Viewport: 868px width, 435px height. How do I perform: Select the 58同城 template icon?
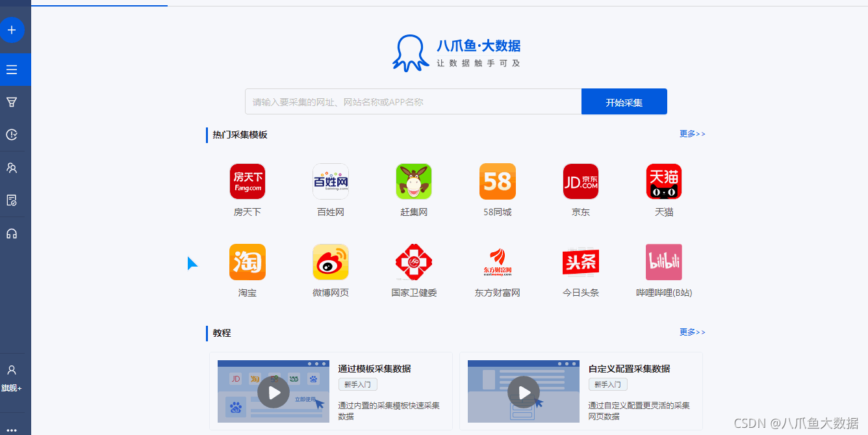pyautogui.click(x=498, y=181)
